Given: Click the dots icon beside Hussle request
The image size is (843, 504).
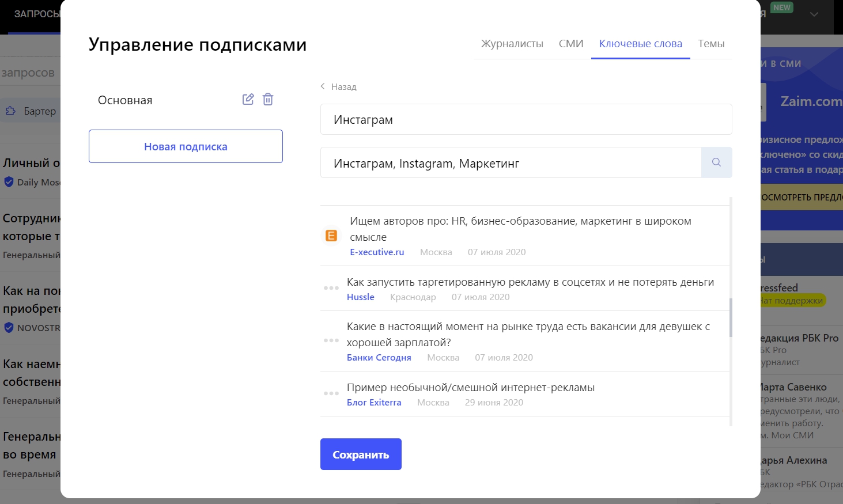Looking at the screenshot, I should click(x=331, y=288).
